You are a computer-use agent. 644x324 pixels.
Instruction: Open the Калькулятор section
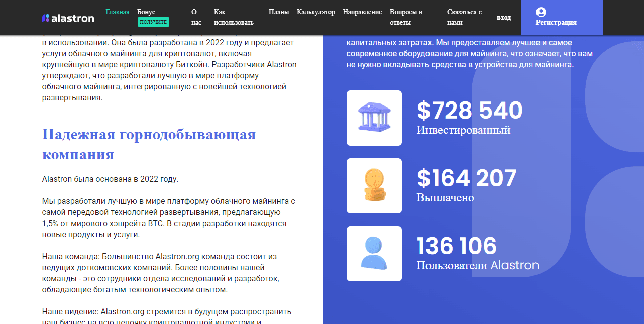click(315, 11)
